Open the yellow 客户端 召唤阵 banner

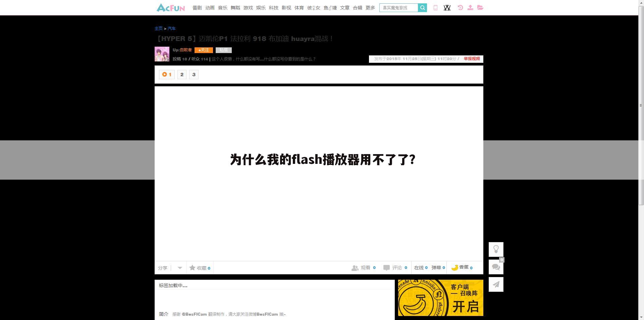(441, 298)
